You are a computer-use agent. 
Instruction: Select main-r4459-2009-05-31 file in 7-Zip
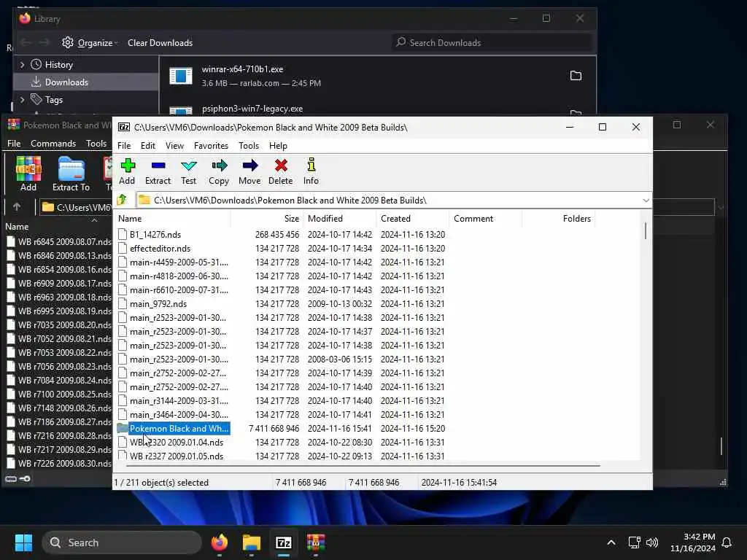(179, 262)
